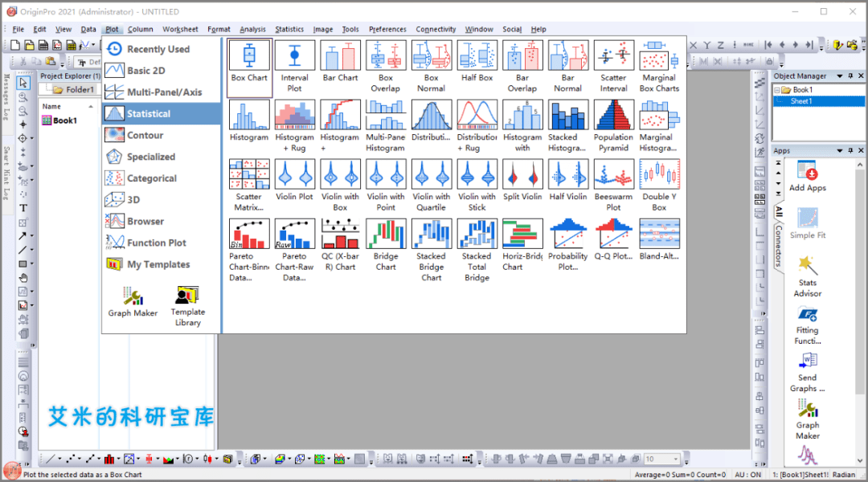Open the Specialized plot category
868x482 pixels.
[x=161, y=157]
